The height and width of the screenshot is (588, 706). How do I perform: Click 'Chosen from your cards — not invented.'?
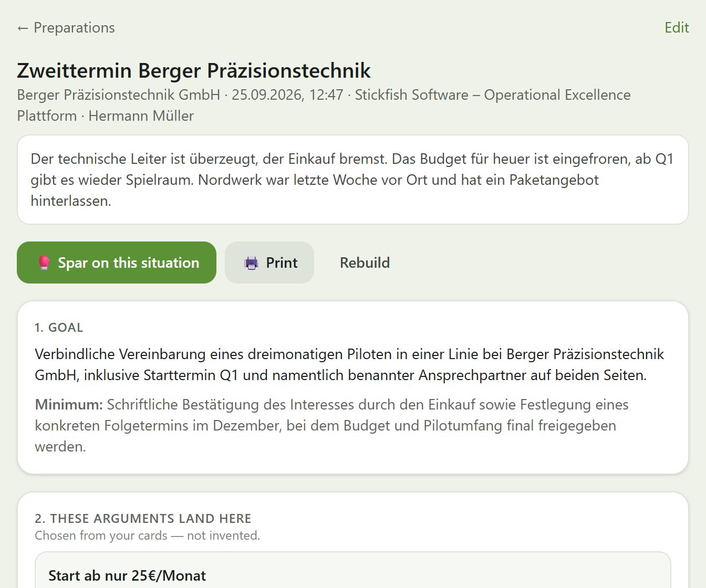click(148, 535)
